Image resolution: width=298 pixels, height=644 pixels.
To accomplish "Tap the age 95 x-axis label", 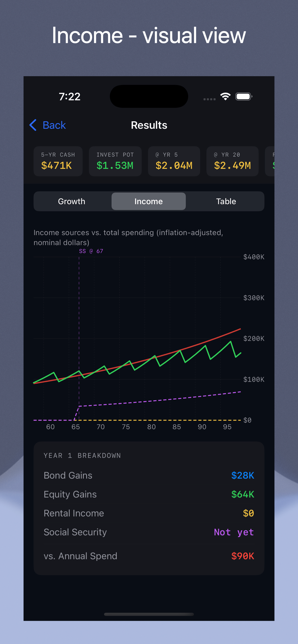I will [x=227, y=427].
